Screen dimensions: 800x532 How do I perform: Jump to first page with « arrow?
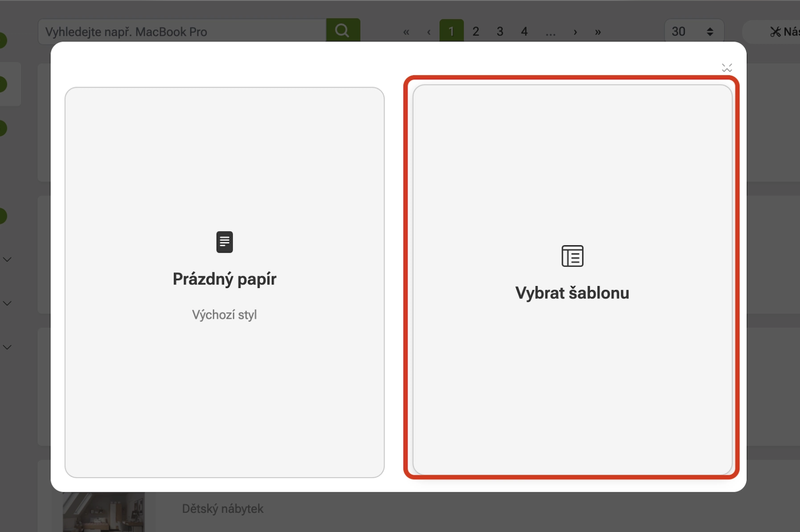tap(406, 32)
